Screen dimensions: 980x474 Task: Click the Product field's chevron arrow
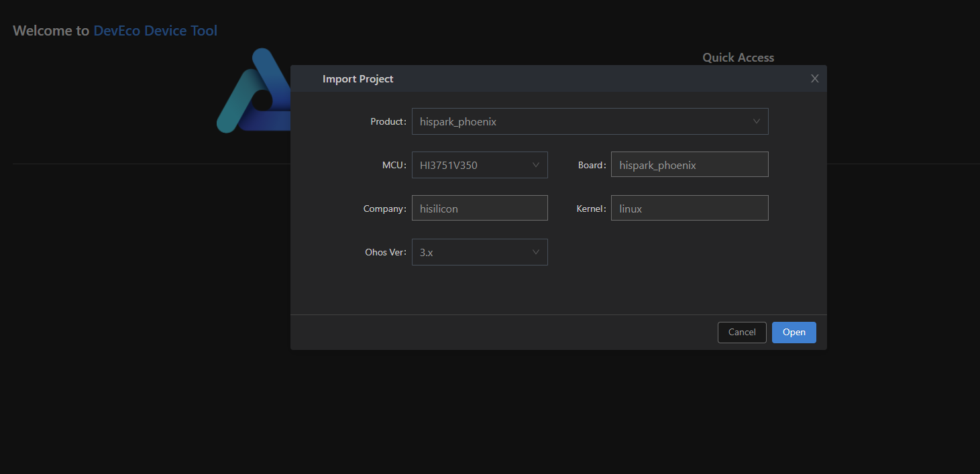(x=757, y=121)
